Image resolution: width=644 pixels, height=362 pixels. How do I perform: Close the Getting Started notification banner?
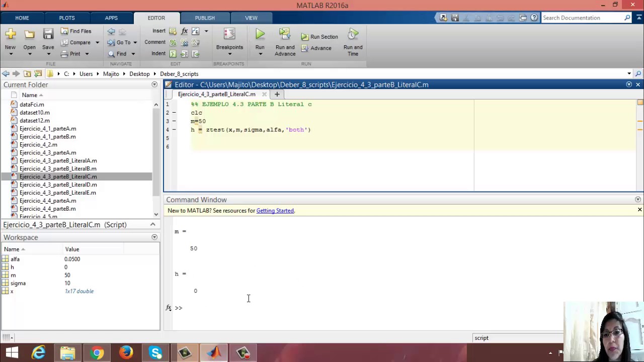coord(639,210)
